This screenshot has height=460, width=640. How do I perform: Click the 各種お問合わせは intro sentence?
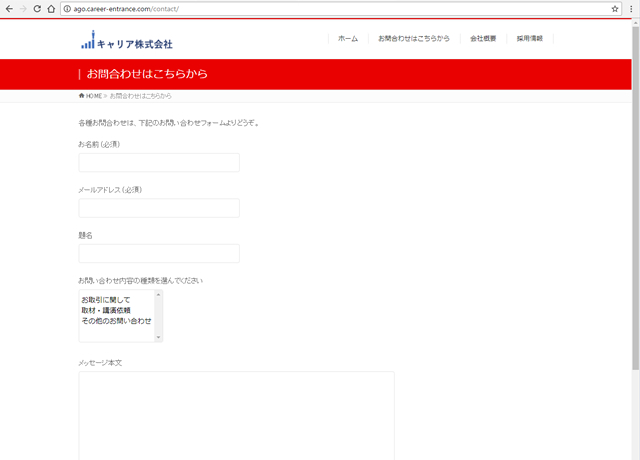169,123
